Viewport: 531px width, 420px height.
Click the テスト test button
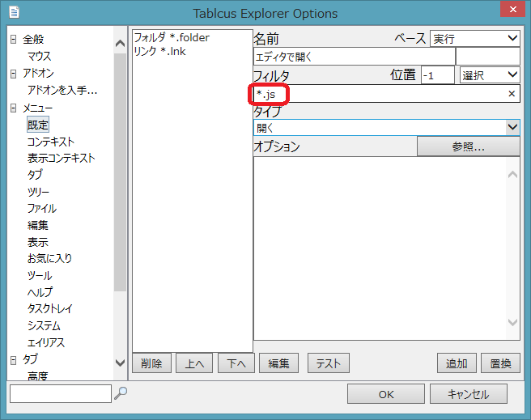tap(328, 363)
